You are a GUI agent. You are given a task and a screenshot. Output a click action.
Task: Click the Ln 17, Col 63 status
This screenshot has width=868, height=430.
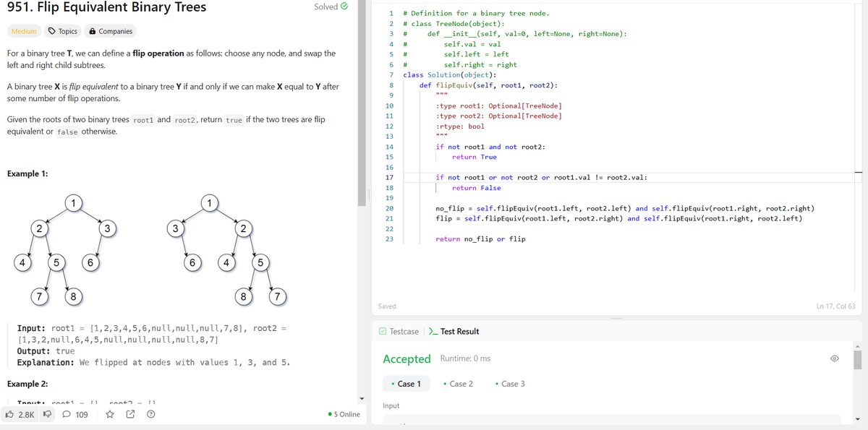pyautogui.click(x=835, y=306)
